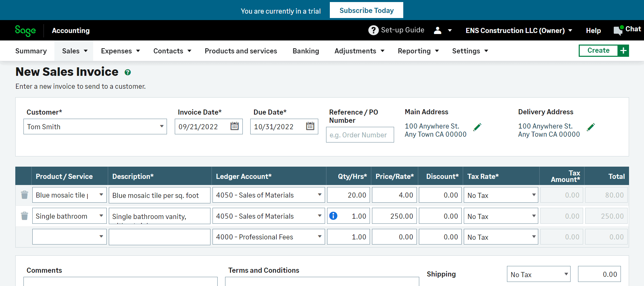Go to the Summary tab

pyautogui.click(x=31, y=51)
